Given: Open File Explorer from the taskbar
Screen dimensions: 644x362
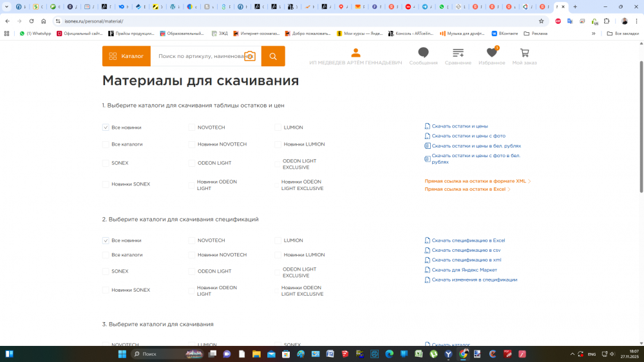Looking at the screenshot, I should 256,354.
